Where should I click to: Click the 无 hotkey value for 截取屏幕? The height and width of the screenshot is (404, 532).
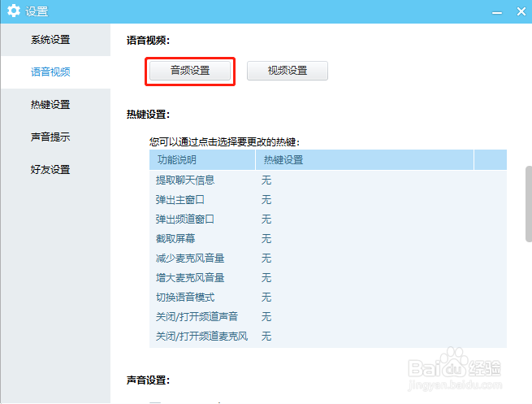(266, 239)
